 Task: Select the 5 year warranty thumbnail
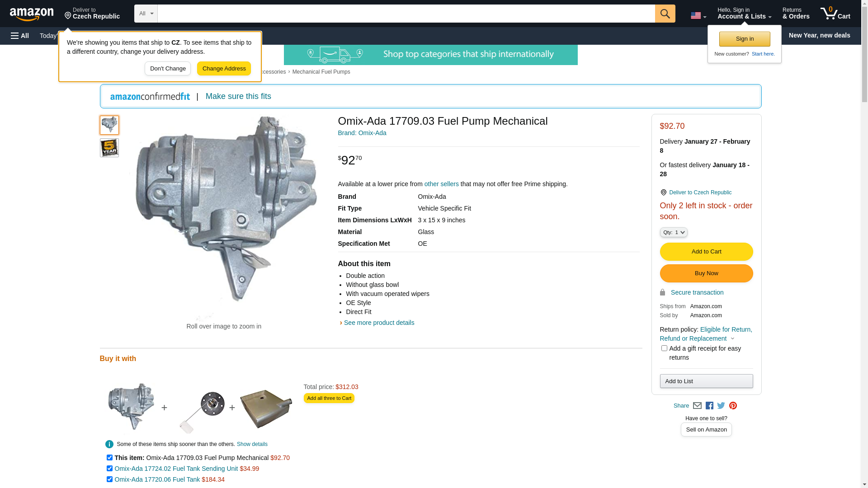click(x=109, y=148)
